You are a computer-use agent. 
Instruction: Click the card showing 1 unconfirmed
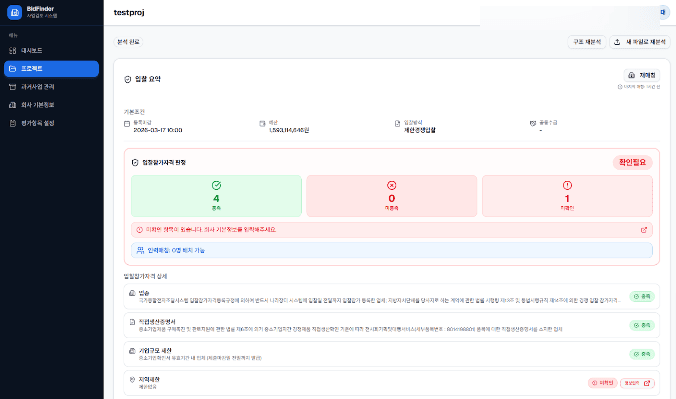pos(567,196)
